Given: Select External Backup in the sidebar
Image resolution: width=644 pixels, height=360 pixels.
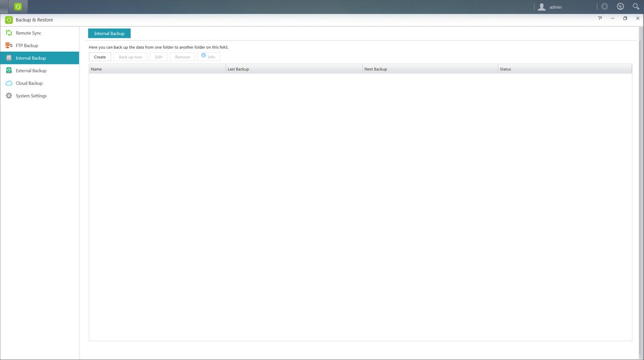Looking at the screenshot, I should [x=39, y=70].
